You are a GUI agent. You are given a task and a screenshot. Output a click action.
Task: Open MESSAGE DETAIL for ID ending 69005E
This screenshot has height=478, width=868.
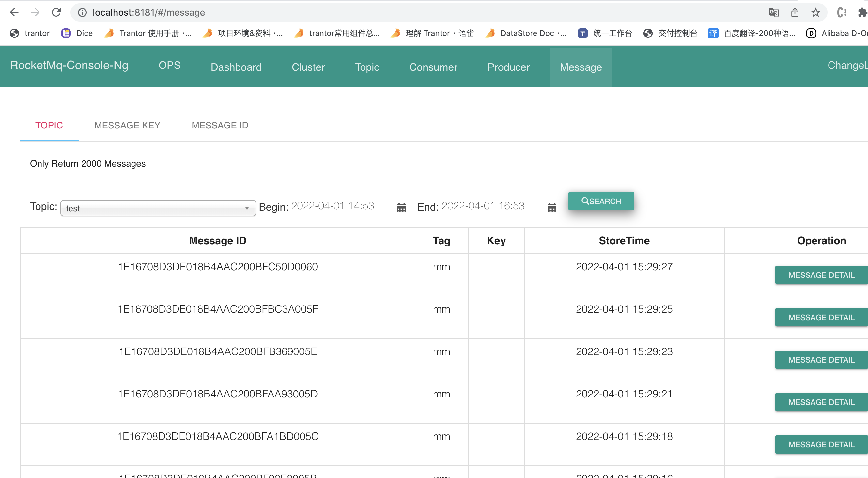822,360
